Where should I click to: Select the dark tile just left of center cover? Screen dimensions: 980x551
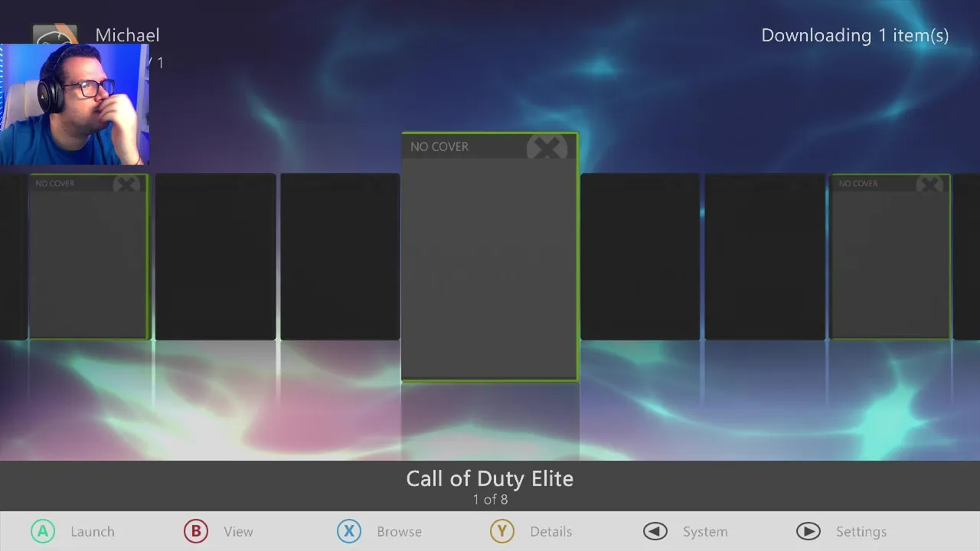[340, 256]
